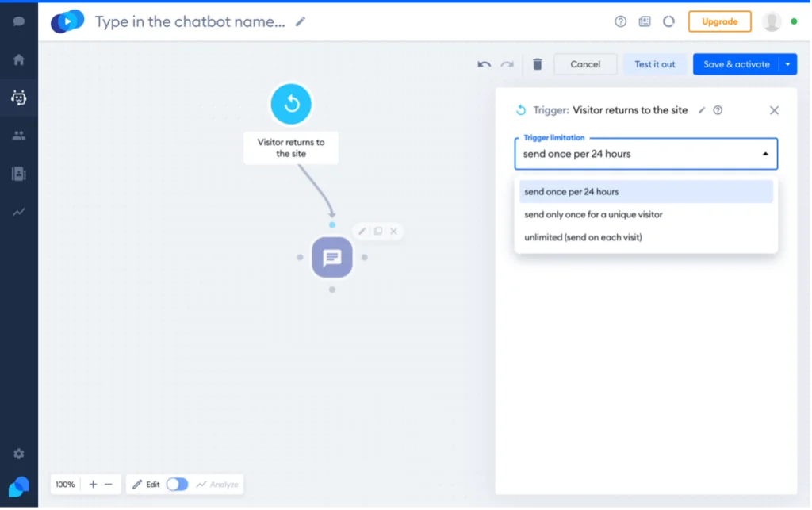Click the undo arrow icon
Viewport: 812px width, 510px height.
point(484,64)
